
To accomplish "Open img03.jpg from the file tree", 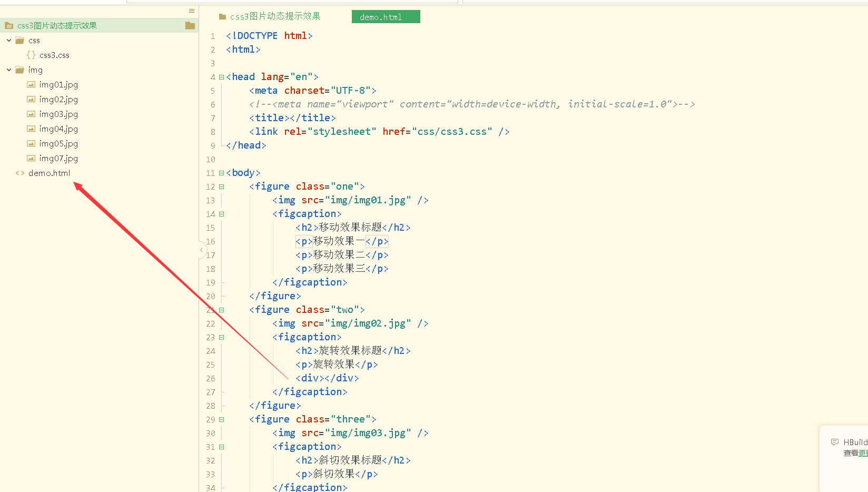I will point(58,114).
